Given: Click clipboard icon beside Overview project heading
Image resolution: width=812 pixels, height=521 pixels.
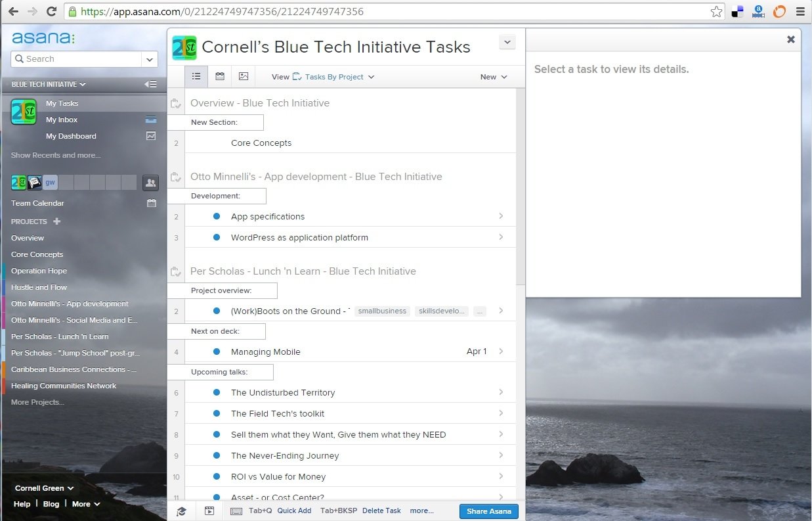Looking at the screenshot, I should (x=175, y=103).
